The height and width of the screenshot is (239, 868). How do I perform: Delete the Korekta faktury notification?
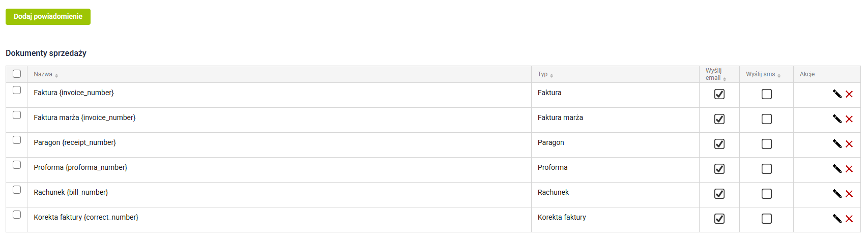click(849, 219)
